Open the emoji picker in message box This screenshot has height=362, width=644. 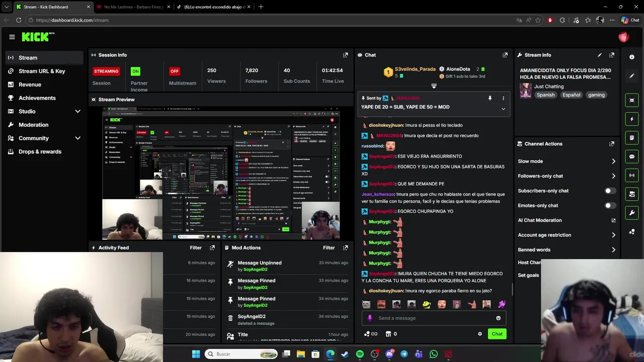pyautogui.click(x=498, y=318)
